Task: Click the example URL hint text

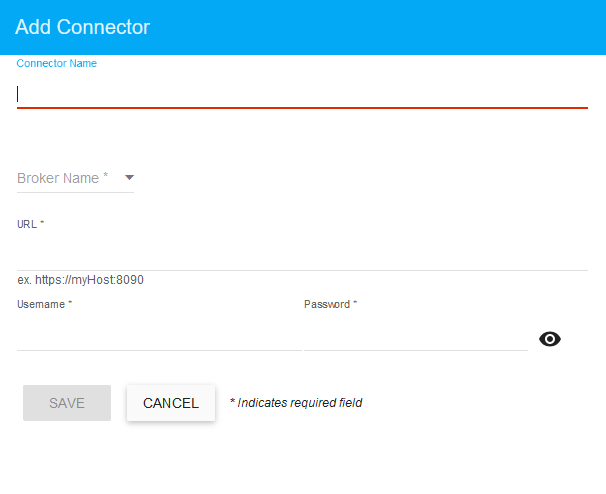Action: pos(80,280)
